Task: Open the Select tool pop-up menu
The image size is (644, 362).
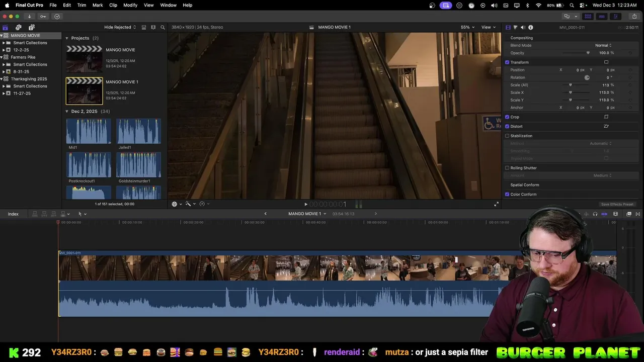Action: [82, 214]
